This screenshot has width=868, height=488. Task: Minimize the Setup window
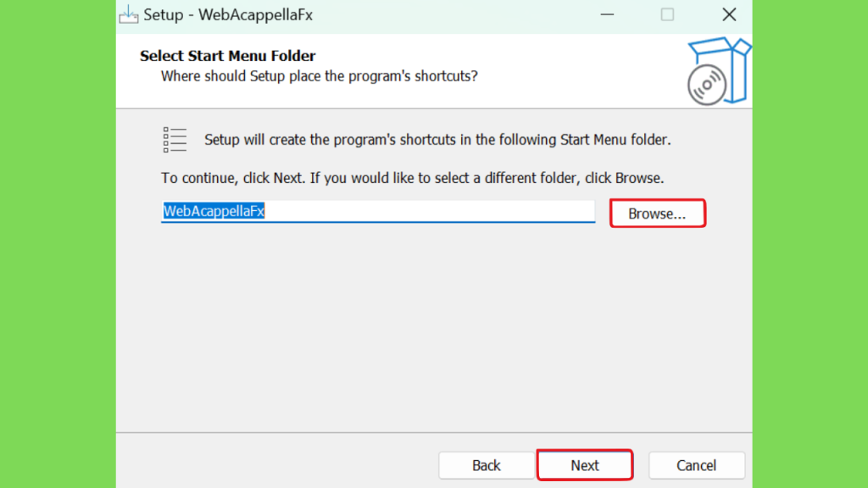[x=607, y=14]
